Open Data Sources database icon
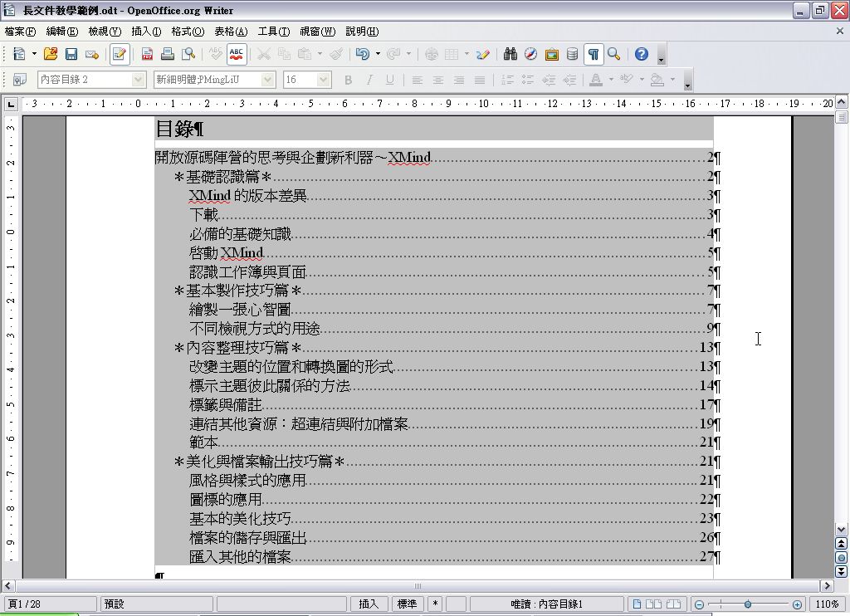 click(x=572, y=54)
